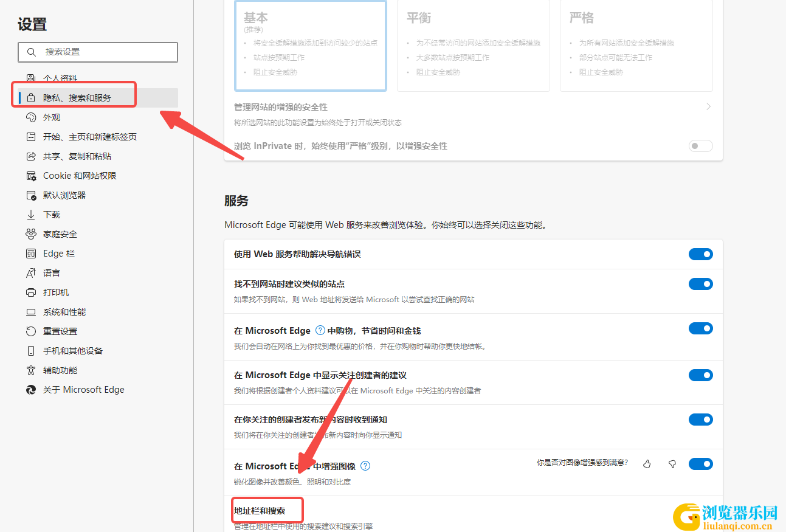The width and height of the screenshot is (786, 532).
Task: Select the 严格 security level card
Action: pos(636,46)
